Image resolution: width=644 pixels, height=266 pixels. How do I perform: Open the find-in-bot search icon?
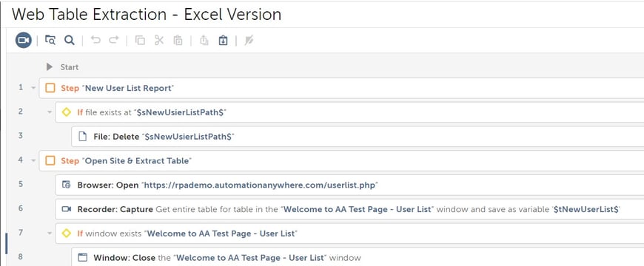click(50, 40)
